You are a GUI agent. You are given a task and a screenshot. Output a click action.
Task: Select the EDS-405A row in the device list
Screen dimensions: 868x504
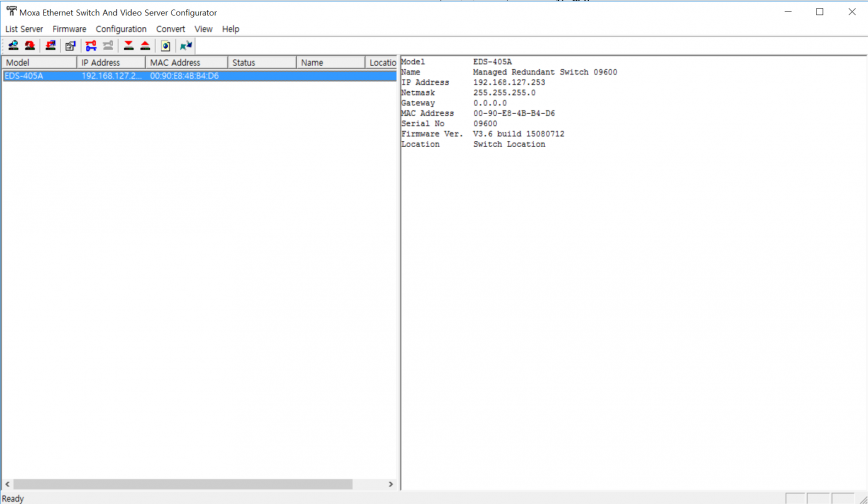tap(199, 76)
